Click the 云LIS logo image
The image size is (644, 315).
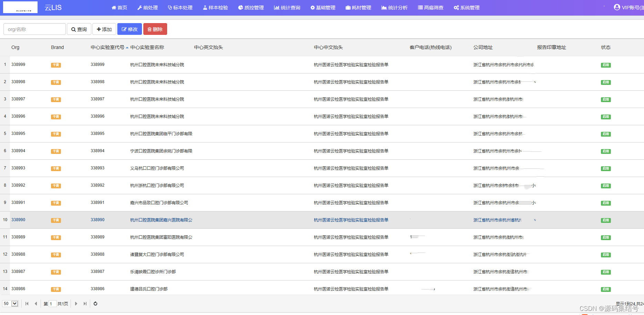(x=20, y=7)
